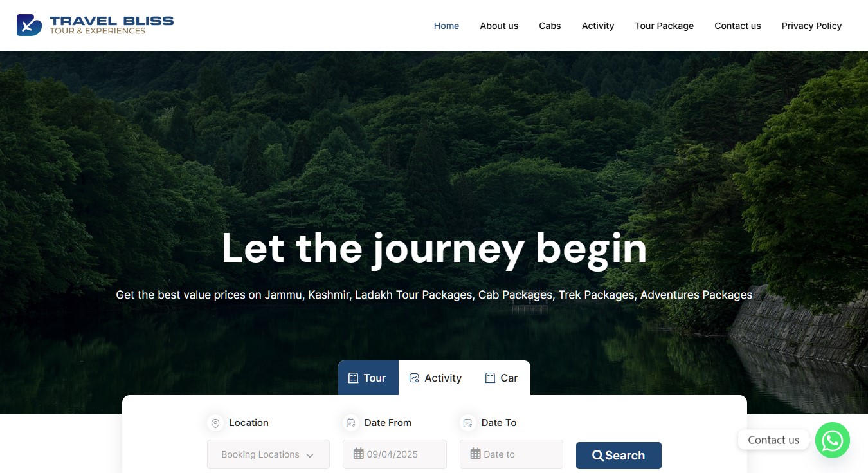Open the Tour Package menu item
The image size is (868, 473).
664,26
